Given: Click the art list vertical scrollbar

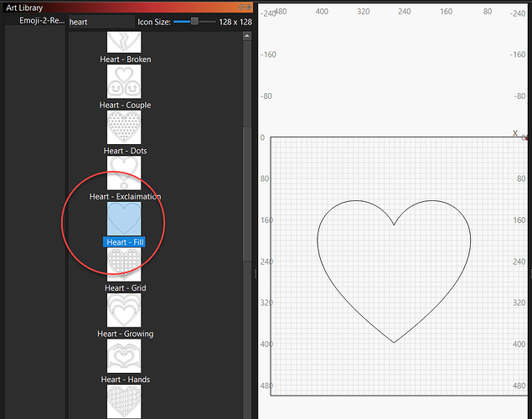Looking at the screenshot, I should [x=246, y=193].
